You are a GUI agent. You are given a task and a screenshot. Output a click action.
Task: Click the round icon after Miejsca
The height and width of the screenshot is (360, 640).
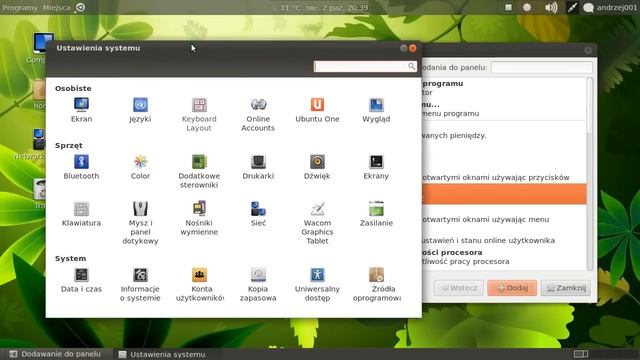(x=81, y=7)
